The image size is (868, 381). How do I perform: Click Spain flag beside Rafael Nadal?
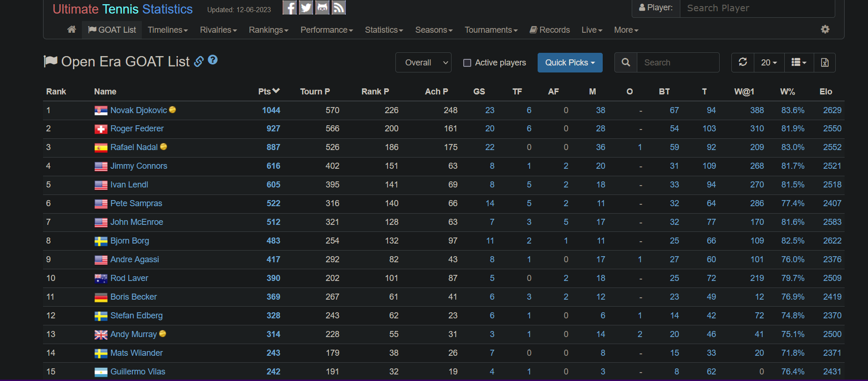point(101,148)
